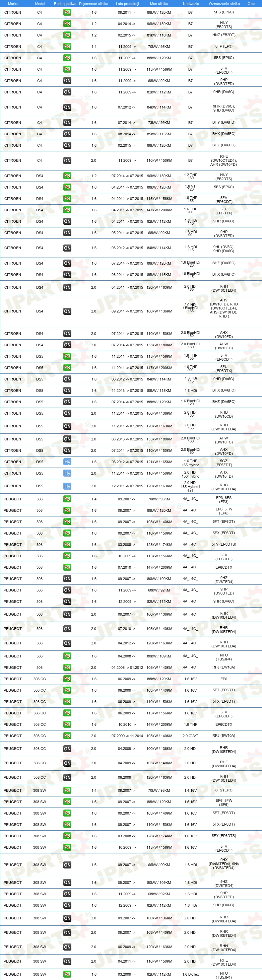Click diesel ON icon in Peugeot 308 9HZ 80kW row
This screenshot has width=262, height=980.
coord(67,579)
